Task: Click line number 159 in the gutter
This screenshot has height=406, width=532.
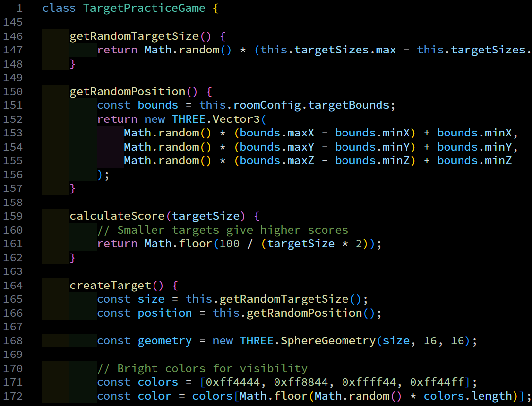Action: [13, 216]
